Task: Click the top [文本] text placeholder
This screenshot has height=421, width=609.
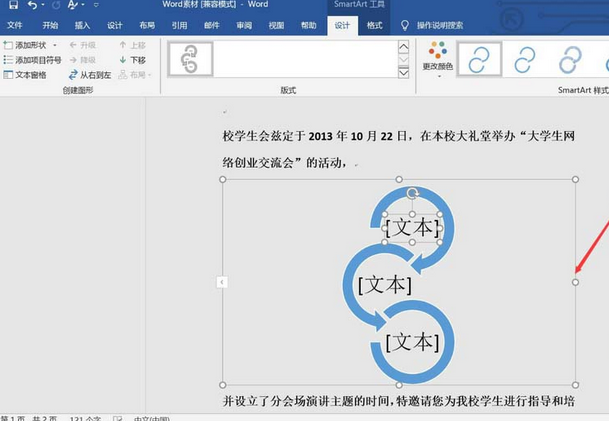Action: pyautogui.click(x=412, y=227)
